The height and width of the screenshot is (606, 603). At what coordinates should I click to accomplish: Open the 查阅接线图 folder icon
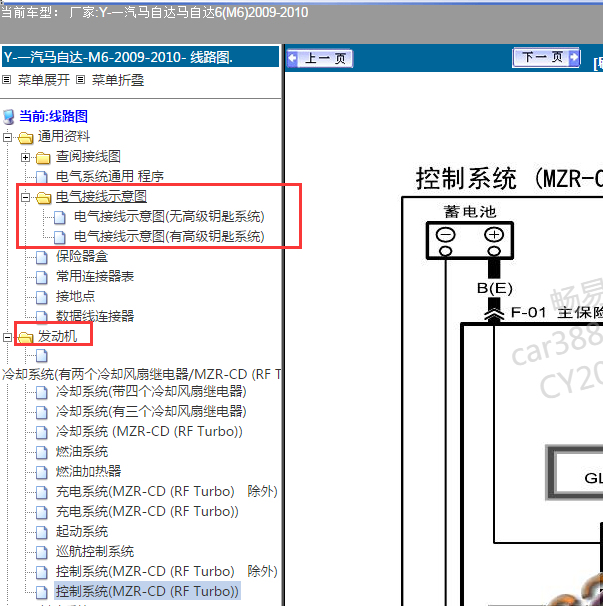click(43, 157)
